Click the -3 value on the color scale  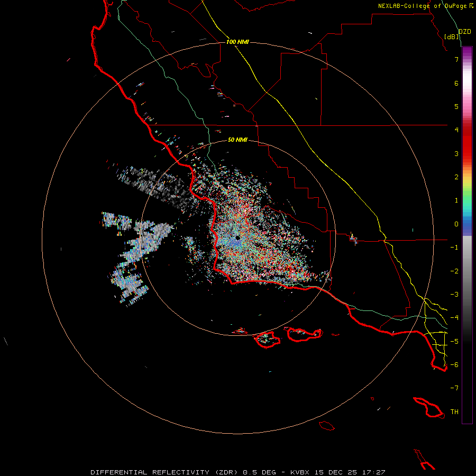pos(454,295)
